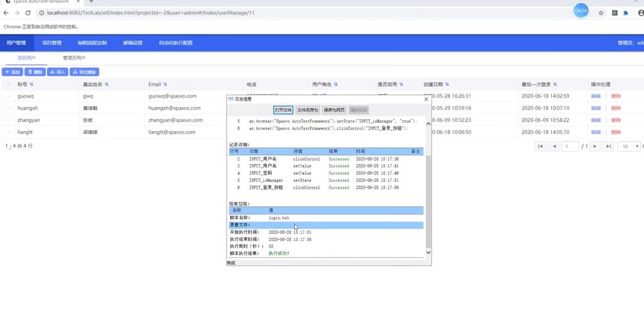Open the 缺陷流程定制 menu
Screen dimensions: 644x334
pyautogui.click(x=93, y=43)
